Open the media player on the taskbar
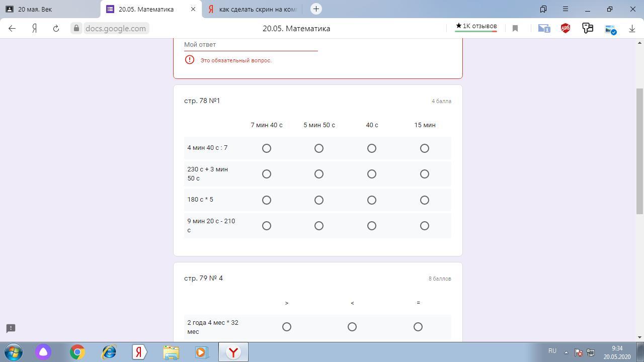The image size is (644, 362). (202, 352)
